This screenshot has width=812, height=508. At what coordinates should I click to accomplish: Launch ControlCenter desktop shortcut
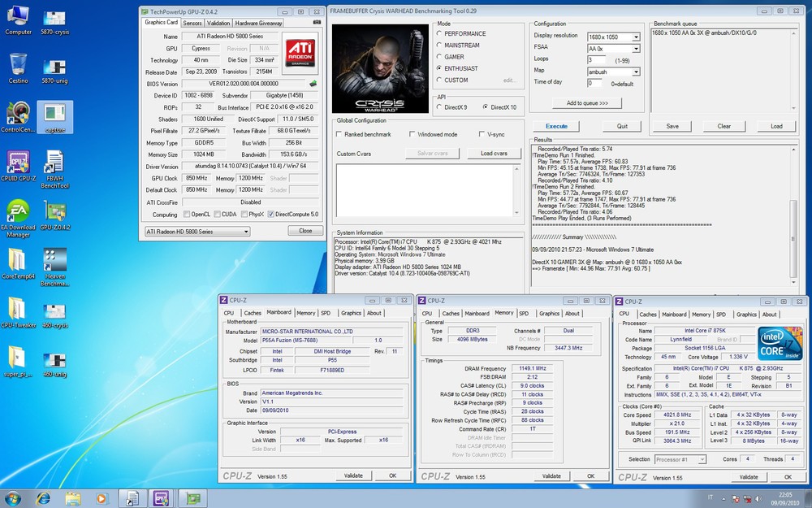pos(18,116)
